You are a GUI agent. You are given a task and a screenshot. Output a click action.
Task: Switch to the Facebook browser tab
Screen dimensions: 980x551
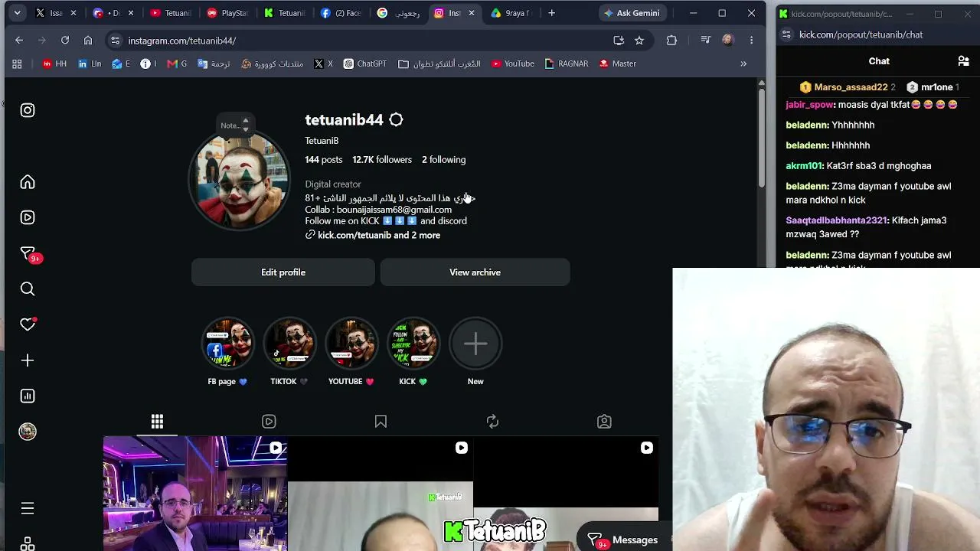pos(341,13)
